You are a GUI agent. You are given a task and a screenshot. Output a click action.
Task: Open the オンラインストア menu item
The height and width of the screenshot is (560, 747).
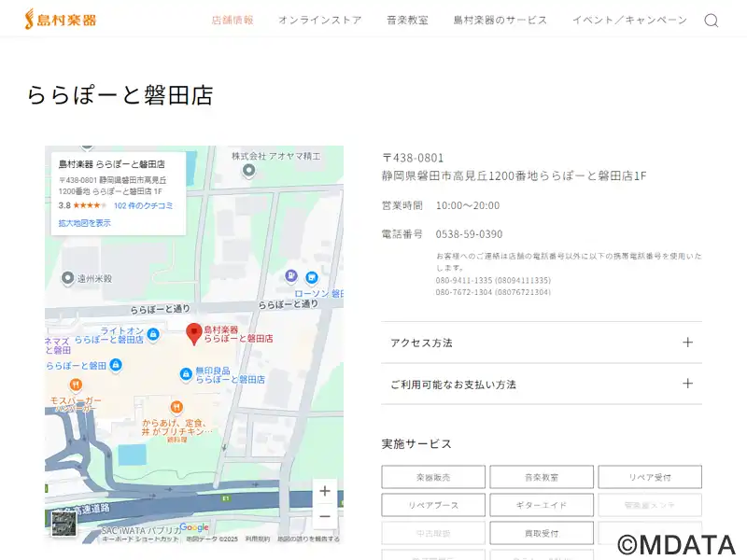pos(320,20)
